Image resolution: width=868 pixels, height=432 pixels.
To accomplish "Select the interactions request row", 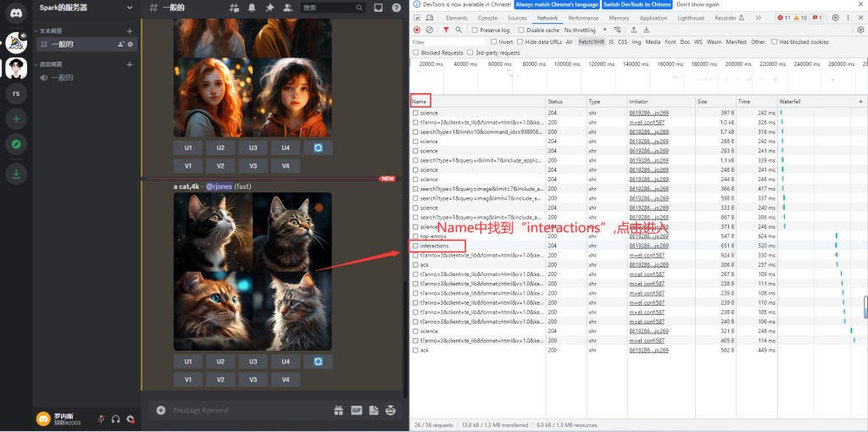I will [435, 246].
